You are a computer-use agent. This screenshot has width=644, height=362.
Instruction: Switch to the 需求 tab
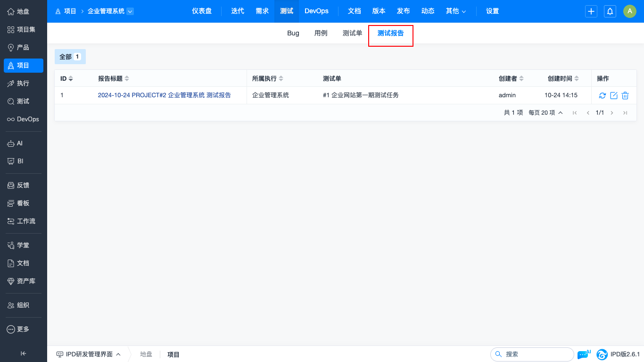(x=262, y=11)
